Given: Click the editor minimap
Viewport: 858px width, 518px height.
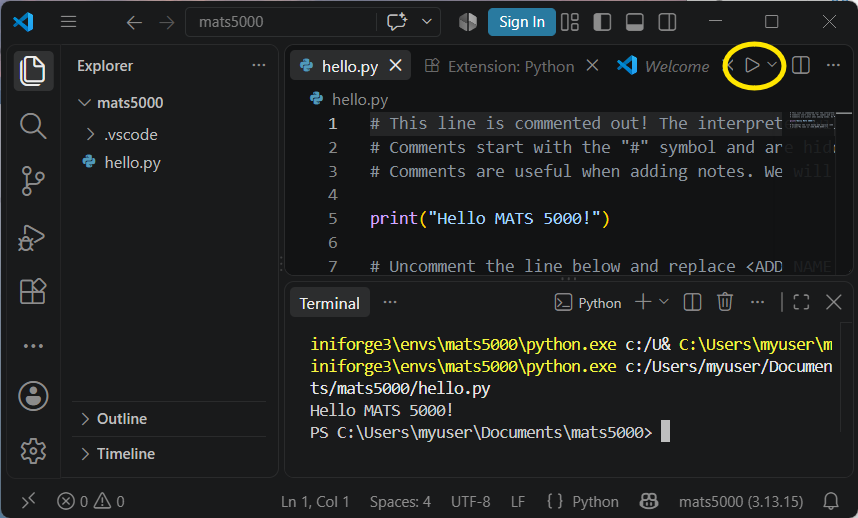Looking at the screenshot, I should (811, 120).
